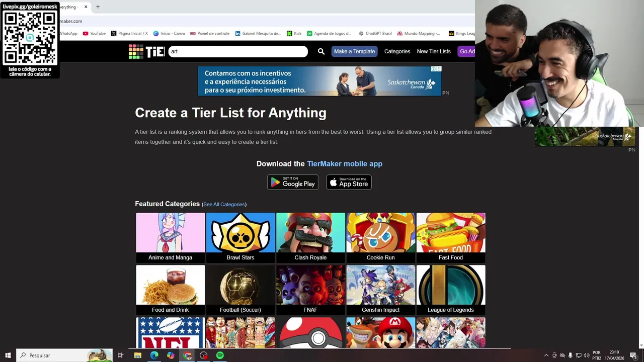
Task: Open Copilot from the taskbar
Action: click(x=171, y=355)
